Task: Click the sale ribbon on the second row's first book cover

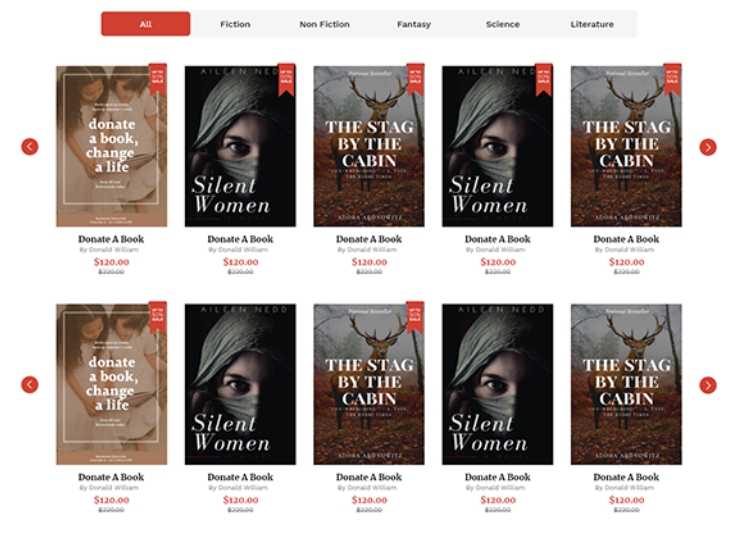Action: 158,318
